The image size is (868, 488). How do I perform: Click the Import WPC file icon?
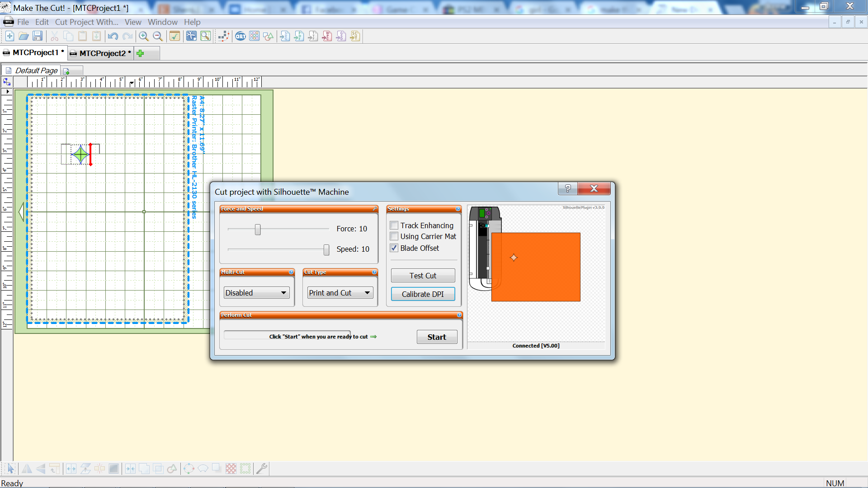click(327, 37)
